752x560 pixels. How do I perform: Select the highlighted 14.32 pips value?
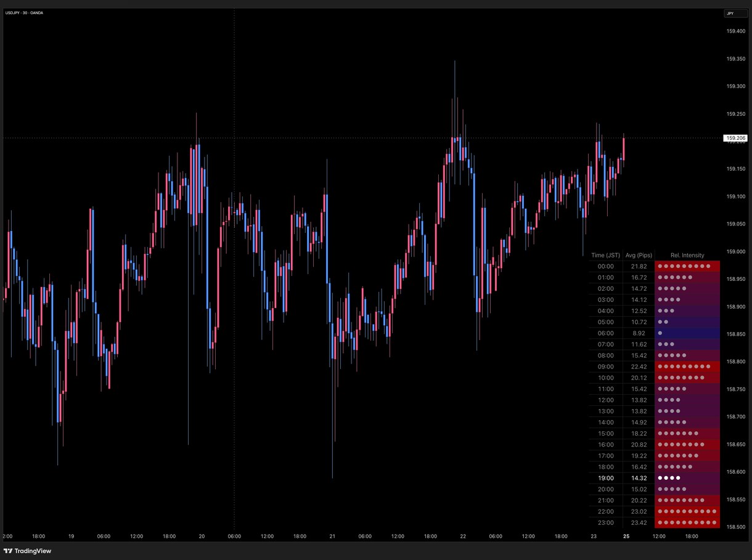point(639,478)
